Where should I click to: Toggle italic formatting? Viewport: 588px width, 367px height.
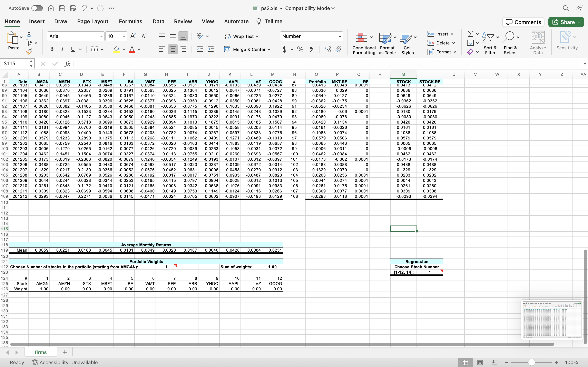[x=62, y=49]
